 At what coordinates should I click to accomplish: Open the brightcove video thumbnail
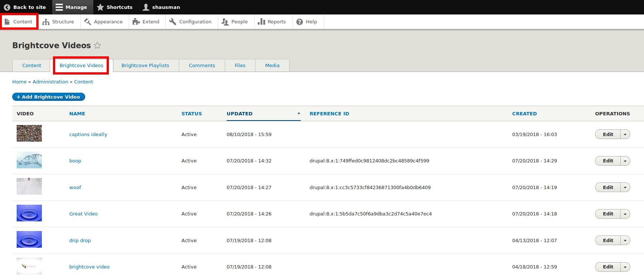coord(29,266)
